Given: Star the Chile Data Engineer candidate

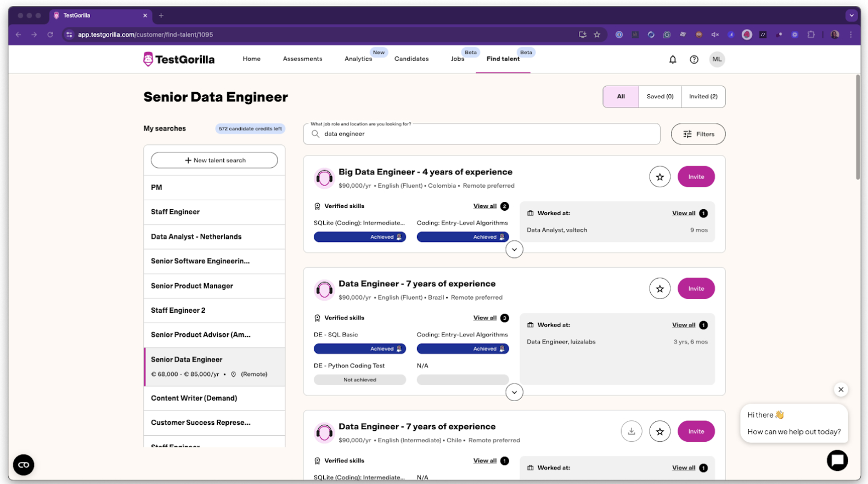Looking at the screenshot, I should [660, 431].
